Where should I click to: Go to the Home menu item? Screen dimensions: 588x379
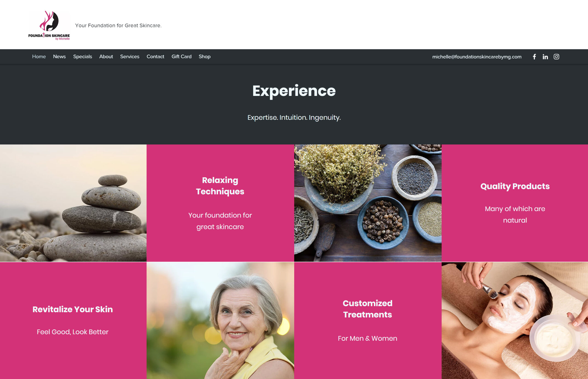click(39, 57)
